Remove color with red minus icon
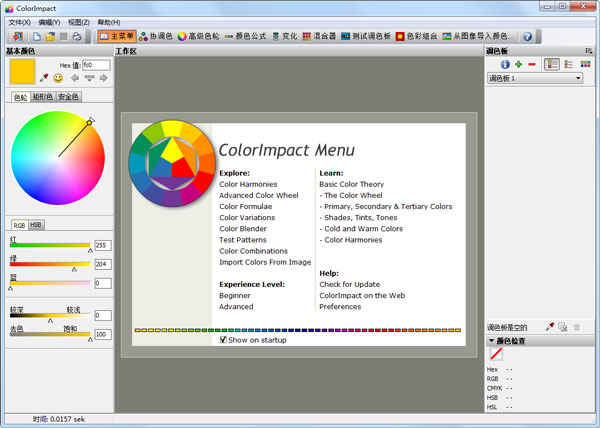Image resolution: width=600 pixels, height=428 pixels. click(532, 65)
